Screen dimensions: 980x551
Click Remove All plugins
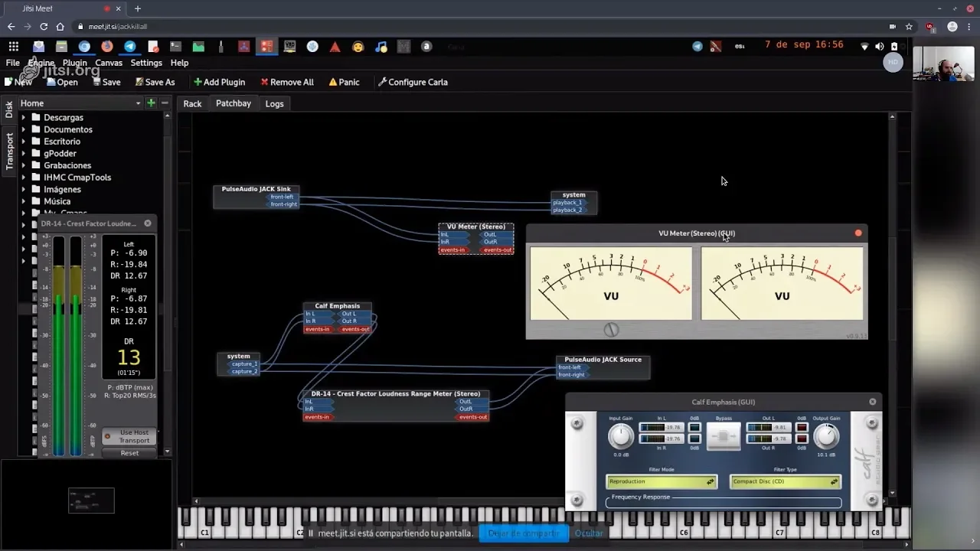click(x=287, y=82)
